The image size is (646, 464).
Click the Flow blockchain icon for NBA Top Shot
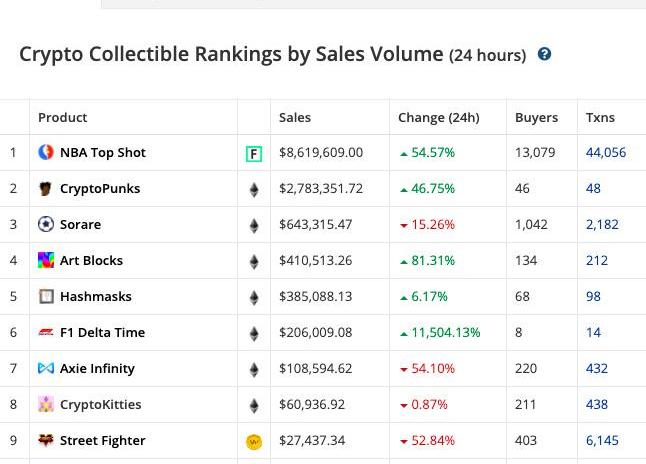point(254,154)
